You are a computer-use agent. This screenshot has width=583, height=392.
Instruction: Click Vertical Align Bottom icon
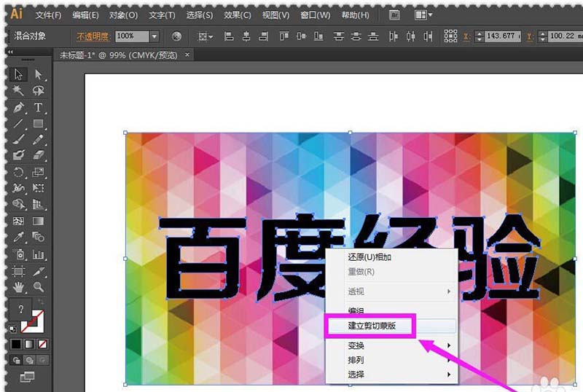coord(318,36)
